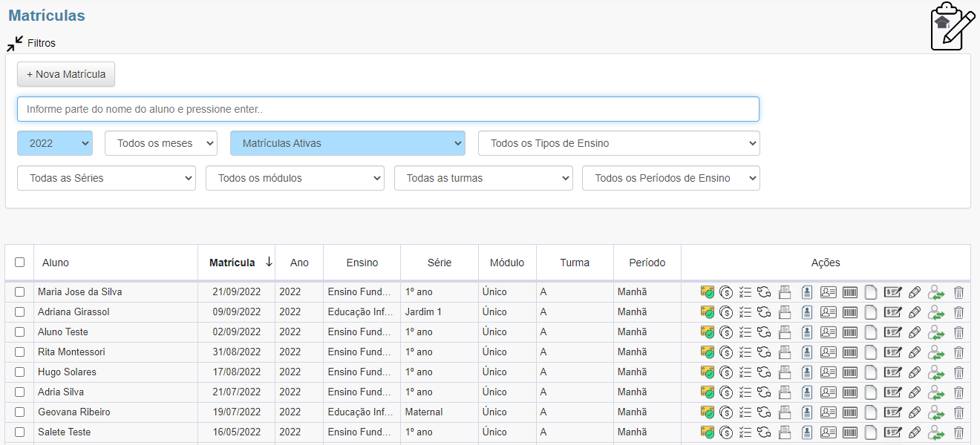The width and height of the screenshot is (980, 445).
Task: Click the ID card icon in Salete Teste's row
Action: 828,432
